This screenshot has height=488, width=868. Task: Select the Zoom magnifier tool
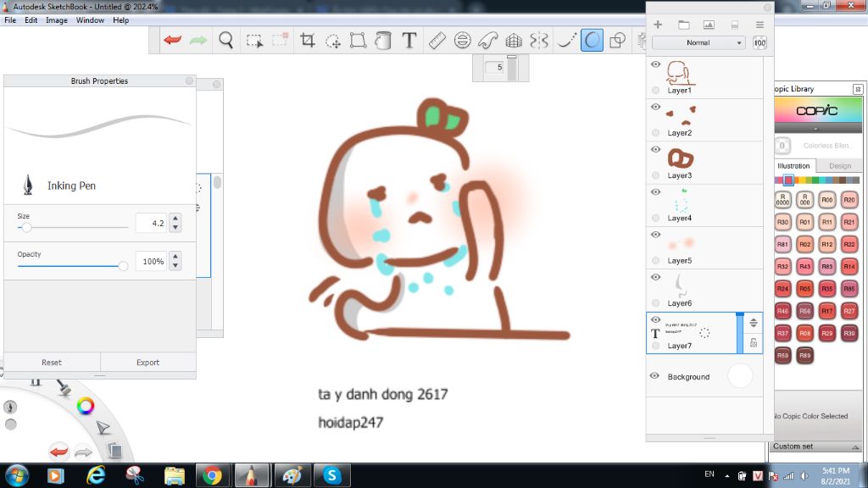pyautogui.click(x=225, y=40)
